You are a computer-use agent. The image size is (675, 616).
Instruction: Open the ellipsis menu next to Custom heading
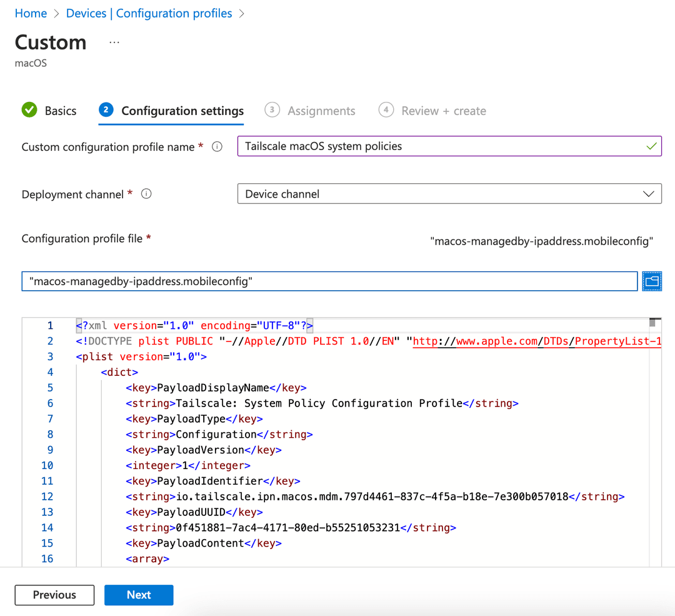pos(114,41)
